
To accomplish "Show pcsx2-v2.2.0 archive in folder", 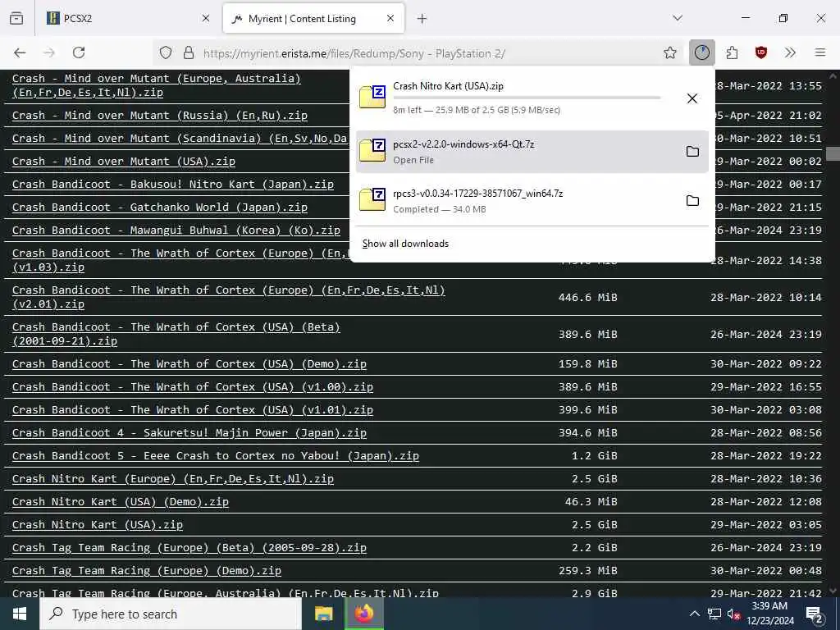I will click(692, 152).
